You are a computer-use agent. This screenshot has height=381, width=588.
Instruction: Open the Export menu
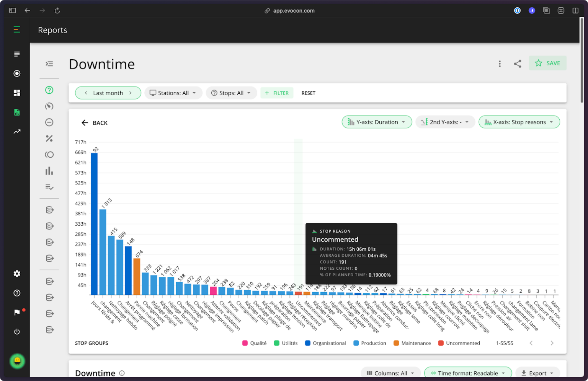click(537, 373)
